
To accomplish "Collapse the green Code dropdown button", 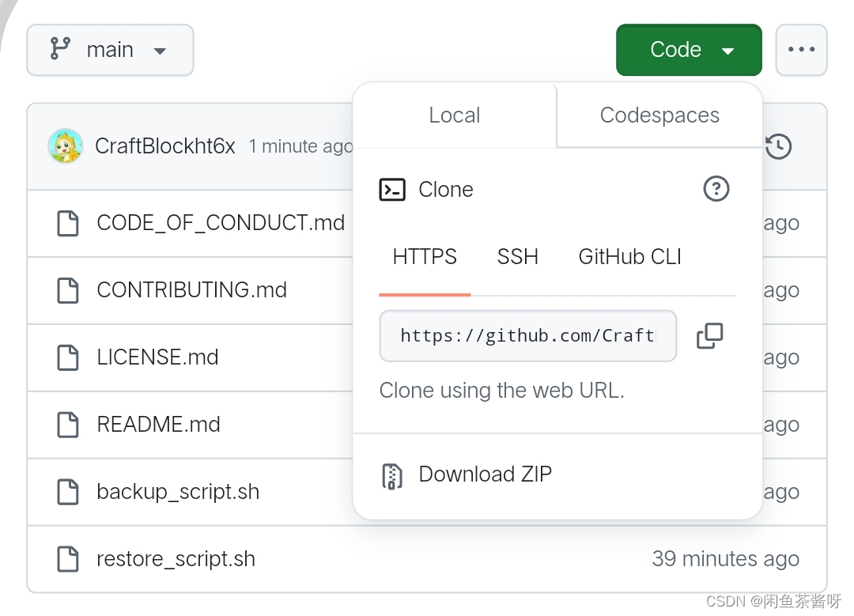I will click(689, 50).
